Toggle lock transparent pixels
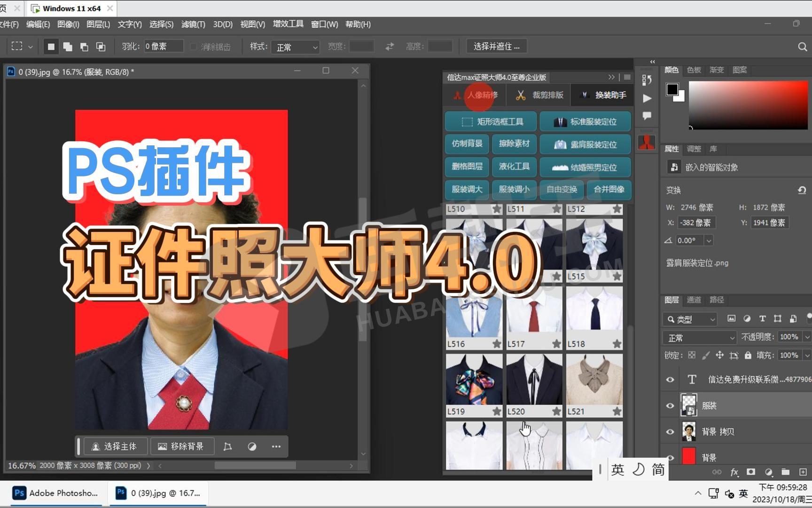812x508 pixels. click(692, 355)
